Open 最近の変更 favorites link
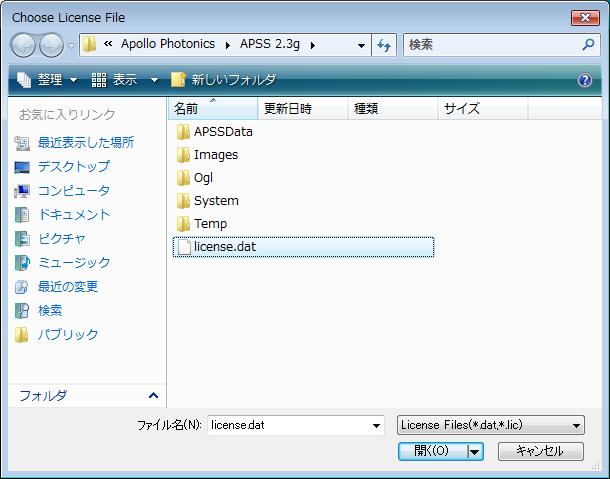 (x=68, y=286)
